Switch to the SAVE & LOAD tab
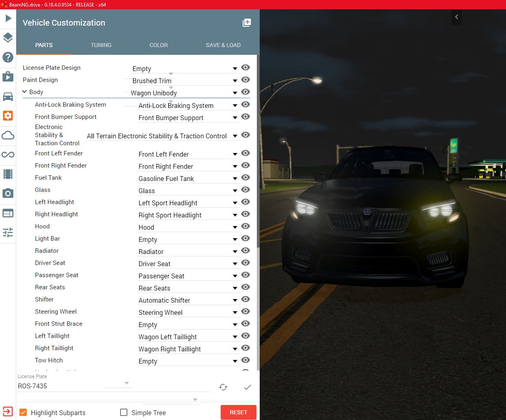The width and height of the screenshot is (506, 420). tap(223, 45)
